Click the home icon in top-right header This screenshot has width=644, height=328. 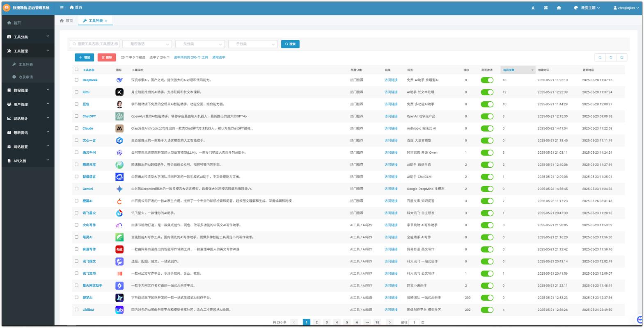point(559,8)
